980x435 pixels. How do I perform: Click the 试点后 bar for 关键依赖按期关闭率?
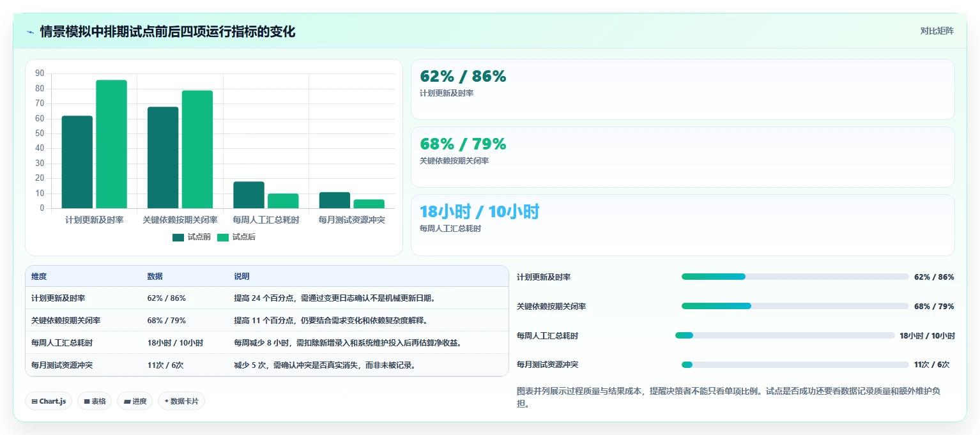(x=197, y=149)
